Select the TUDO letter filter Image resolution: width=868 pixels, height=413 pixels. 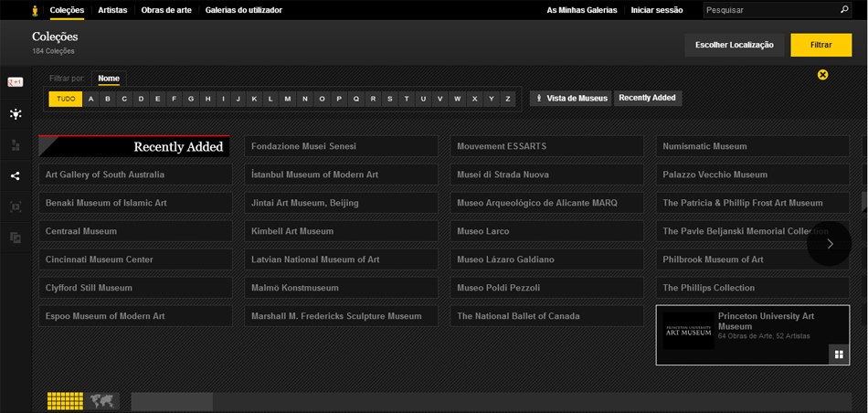point(66,99)
